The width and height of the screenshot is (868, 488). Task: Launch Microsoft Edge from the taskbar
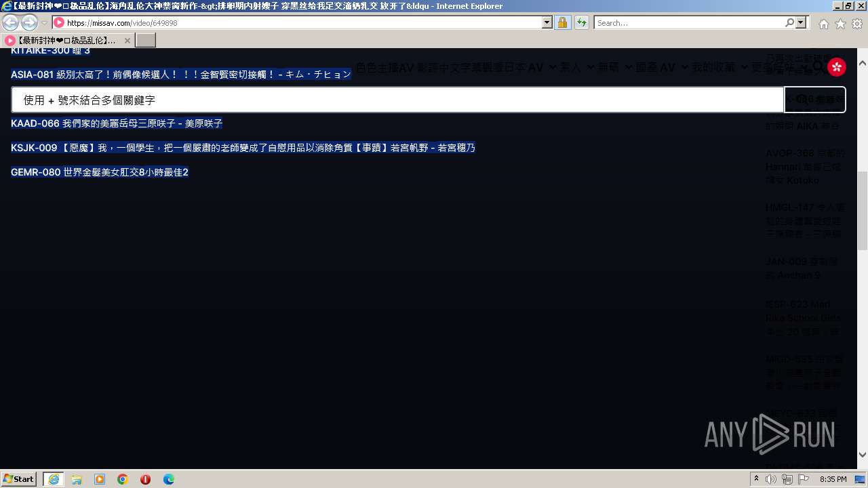click(168, 479)
